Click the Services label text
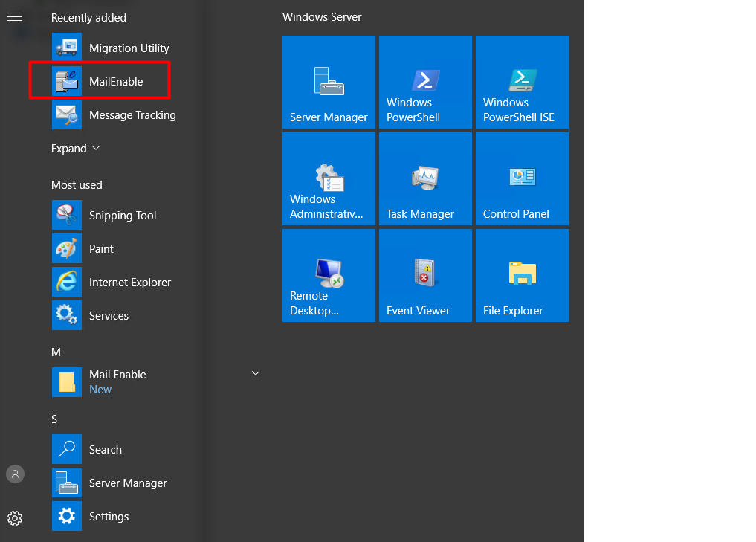This screenshot has width=756, height=542. tap(109, 316)
